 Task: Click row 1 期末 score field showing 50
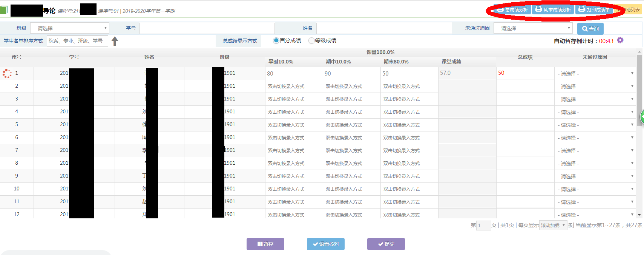pos(409,74)
